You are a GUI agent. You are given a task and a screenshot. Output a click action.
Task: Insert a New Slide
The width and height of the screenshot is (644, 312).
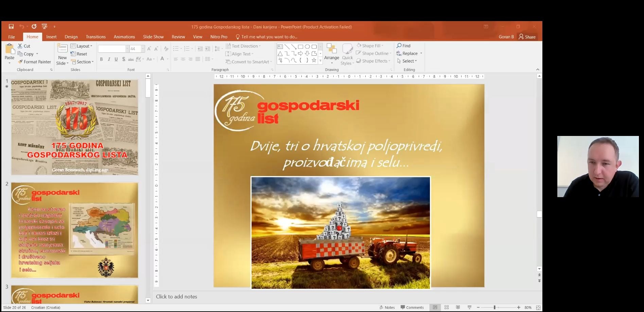(x=62, y=54)
